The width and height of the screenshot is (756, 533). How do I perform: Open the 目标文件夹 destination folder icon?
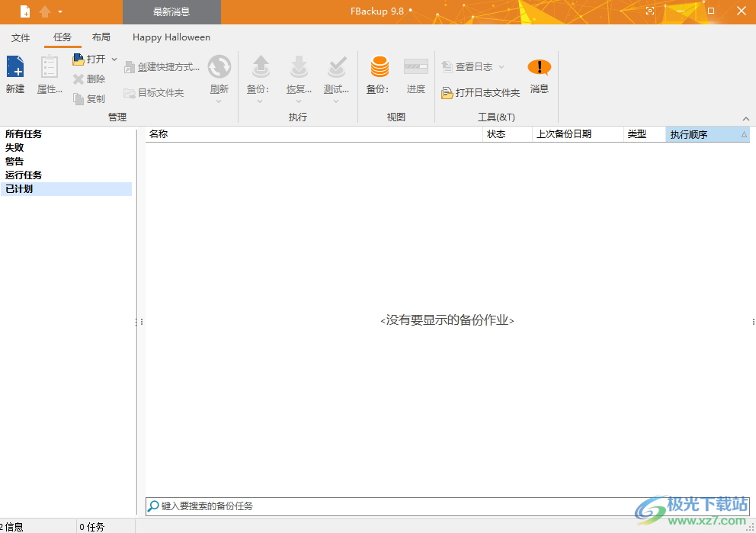pyautogui.click(x=155, y=92)
